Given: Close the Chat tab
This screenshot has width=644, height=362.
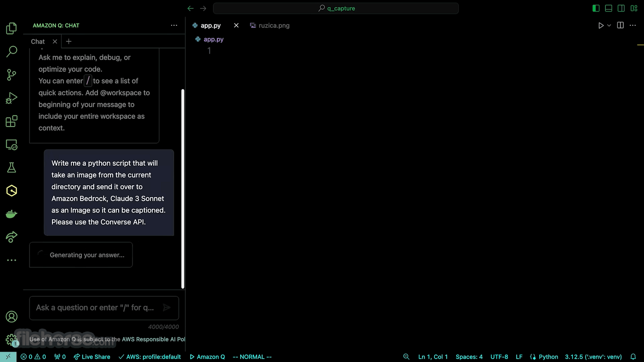Looking at the screenshot, I should (55, 41).
